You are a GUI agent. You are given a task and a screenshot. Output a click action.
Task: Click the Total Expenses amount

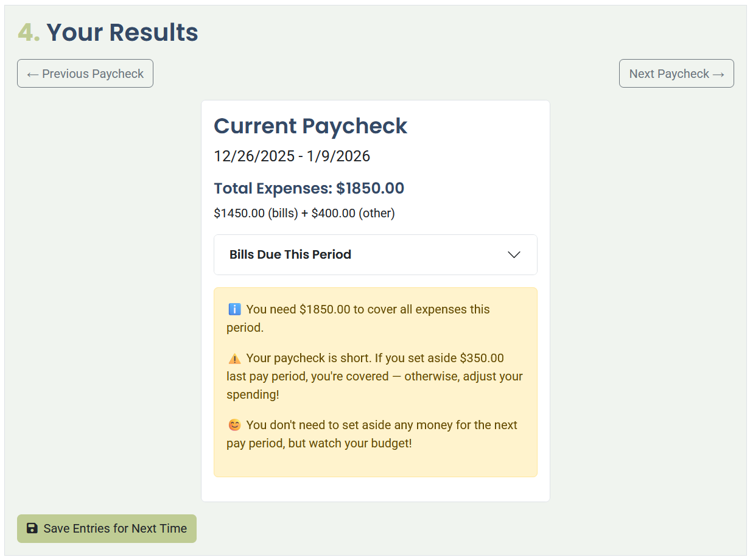coord(309,188)
